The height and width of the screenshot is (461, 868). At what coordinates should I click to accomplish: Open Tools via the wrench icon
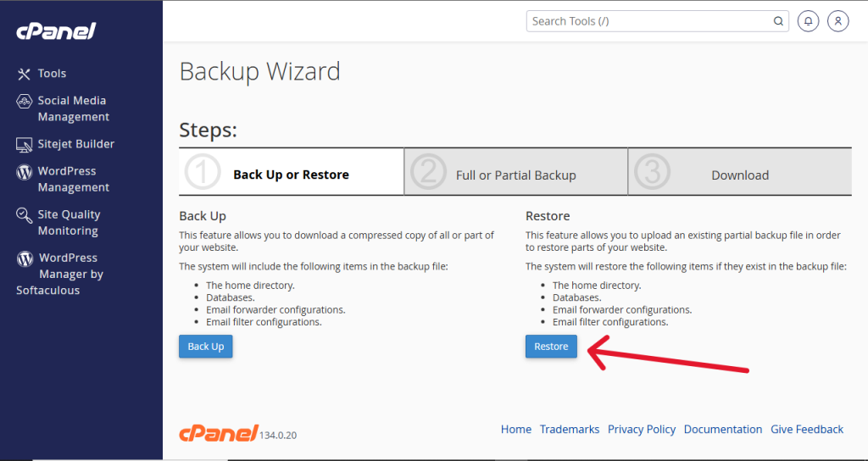24,74
